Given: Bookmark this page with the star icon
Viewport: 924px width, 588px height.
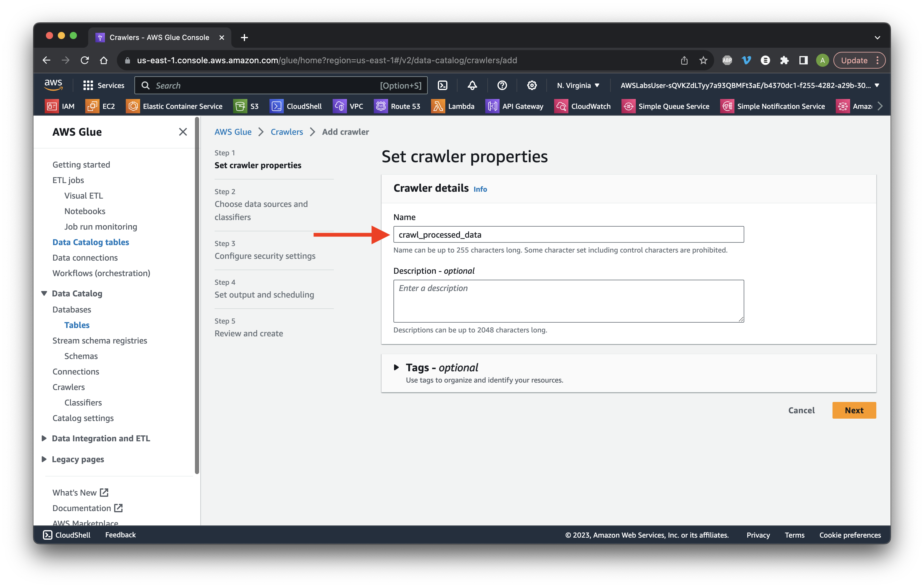Looking at the screenshot, I should pyautogui.click(x=703, y=60).
